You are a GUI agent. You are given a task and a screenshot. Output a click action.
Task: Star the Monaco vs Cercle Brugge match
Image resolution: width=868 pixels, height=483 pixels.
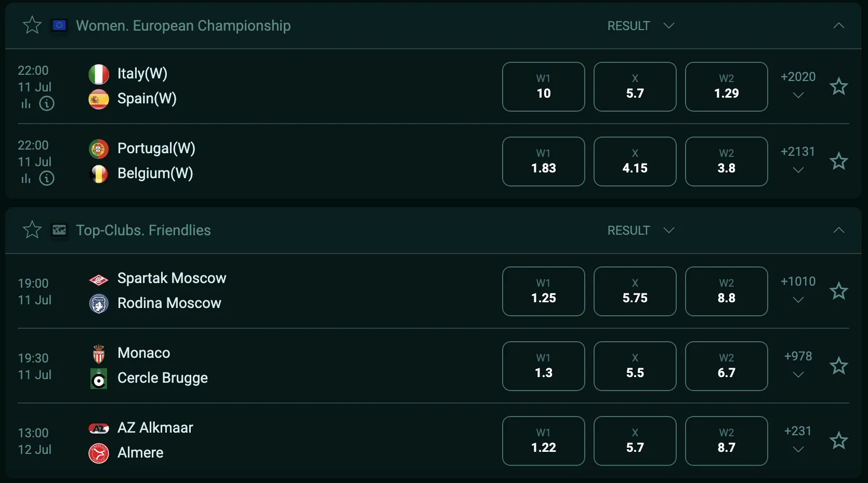(x=838, y=366)
